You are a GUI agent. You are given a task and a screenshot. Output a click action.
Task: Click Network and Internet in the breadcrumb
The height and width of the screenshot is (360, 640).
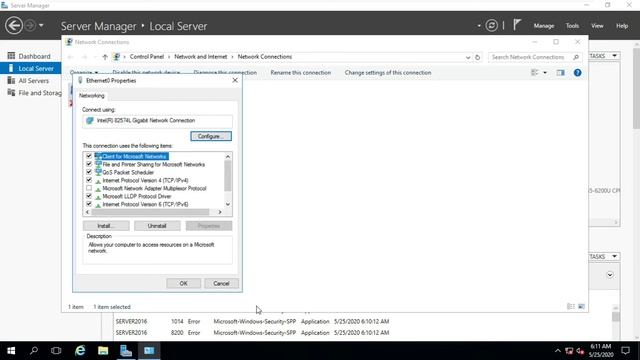200,57
